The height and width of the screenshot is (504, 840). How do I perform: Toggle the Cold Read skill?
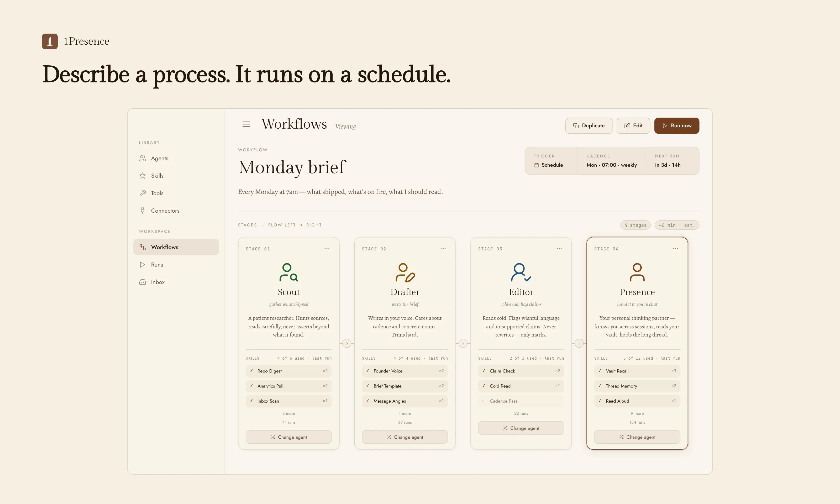[x=521, y=386]
